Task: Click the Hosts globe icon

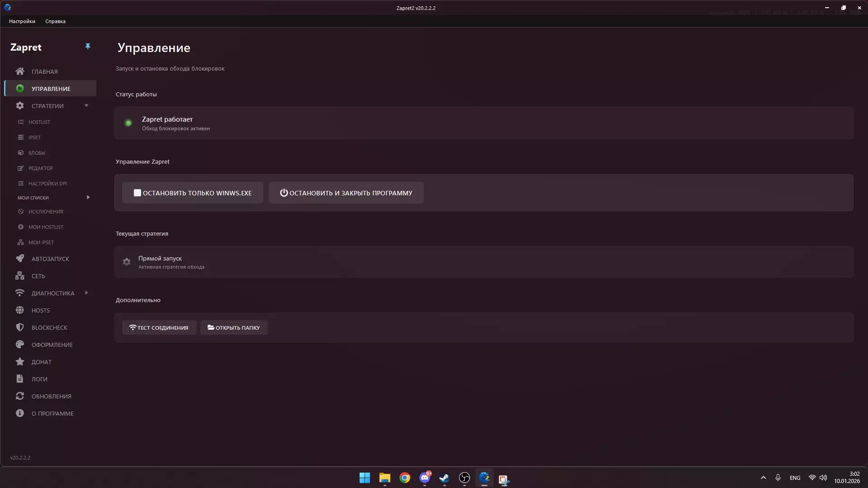Action: pyautogui.click(x=20, y=310)
